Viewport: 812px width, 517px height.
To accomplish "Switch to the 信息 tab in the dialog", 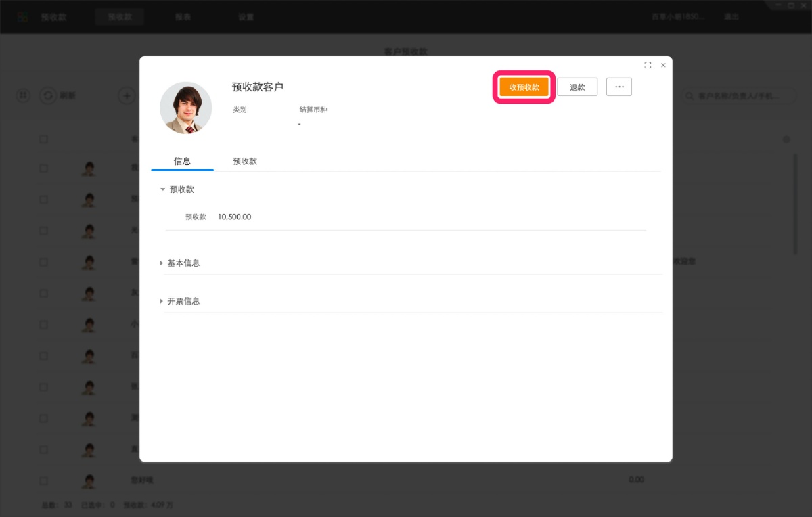I will 182,162.
